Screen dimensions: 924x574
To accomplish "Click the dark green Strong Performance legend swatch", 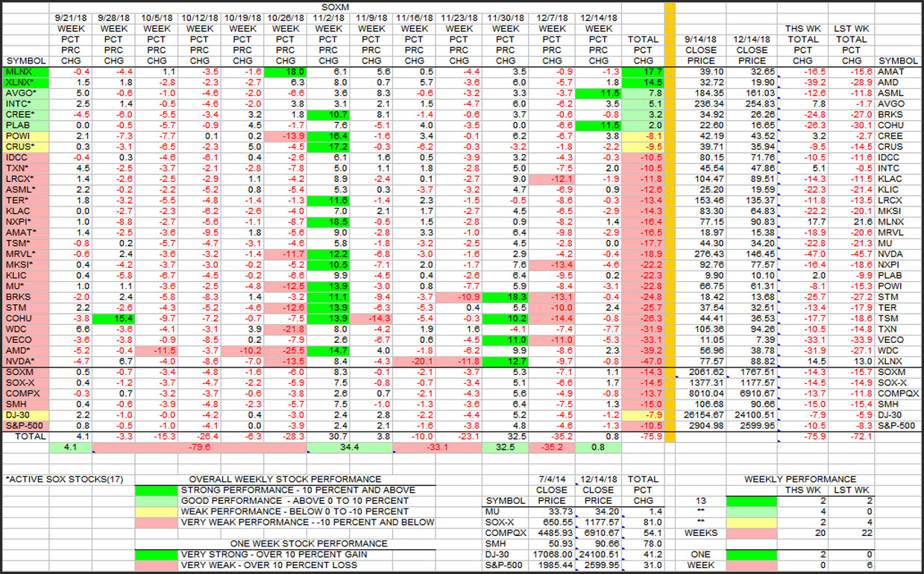I will tap(156, 490).
